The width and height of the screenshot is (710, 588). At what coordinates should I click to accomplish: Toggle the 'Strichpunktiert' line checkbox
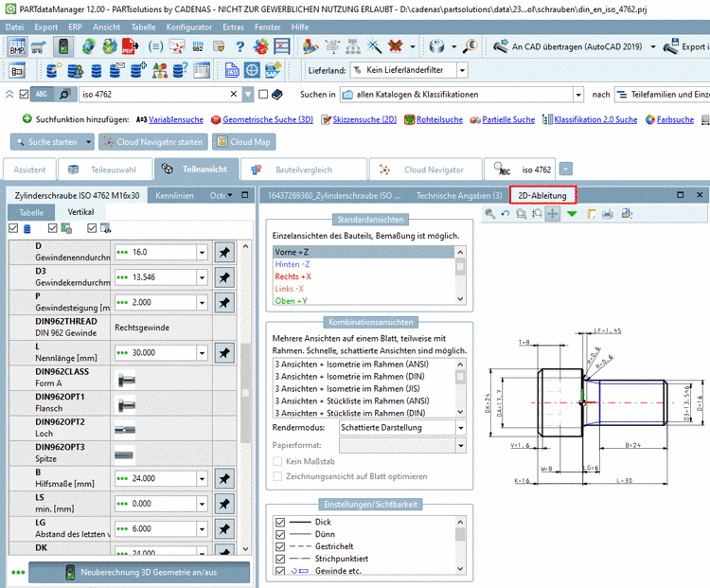click(x=279, y=559)
